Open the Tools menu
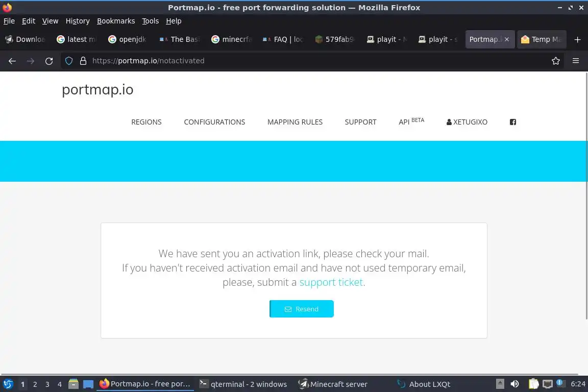 151,21
